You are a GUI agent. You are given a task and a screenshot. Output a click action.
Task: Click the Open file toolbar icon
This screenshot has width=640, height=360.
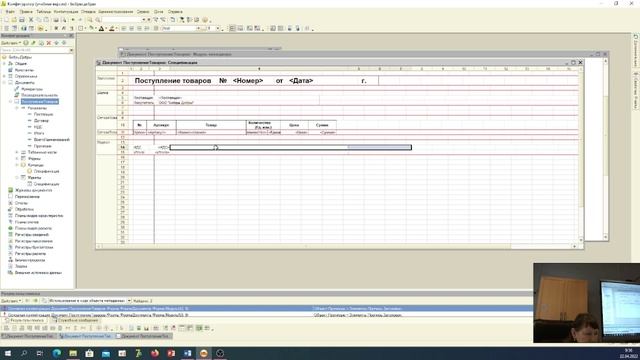pyautogui.click(x=14, y=20)
